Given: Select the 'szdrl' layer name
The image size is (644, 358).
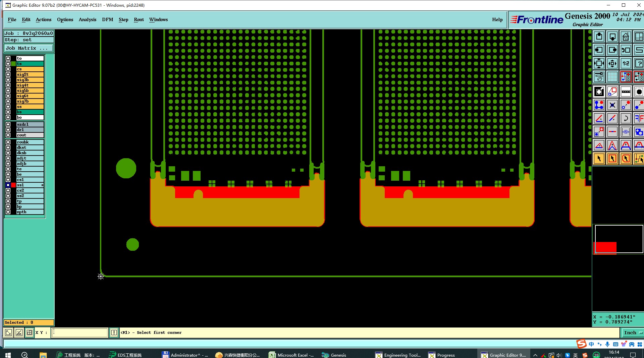Looking at the screenshot, I should coord(30,124).
